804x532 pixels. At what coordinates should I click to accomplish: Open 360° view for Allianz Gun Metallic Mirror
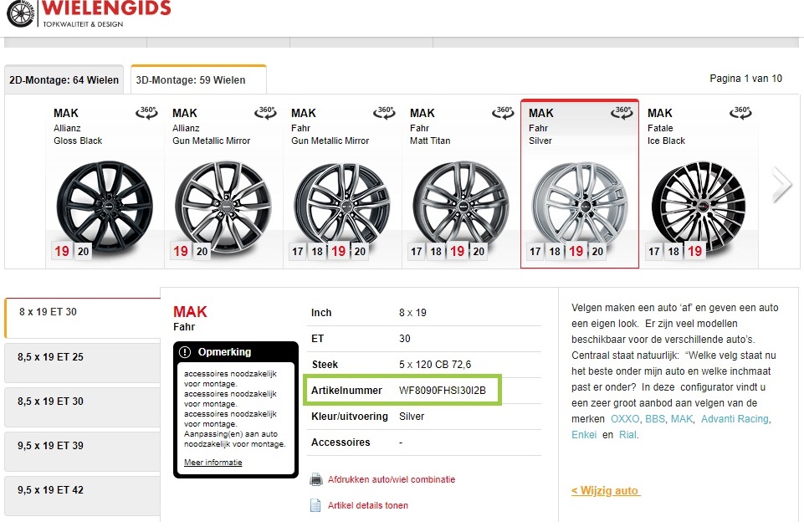tap(265, 112)
